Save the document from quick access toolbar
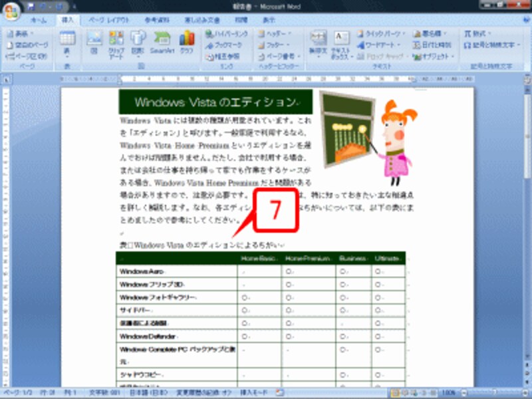This screenshot has height=399, width=532. 31,7
